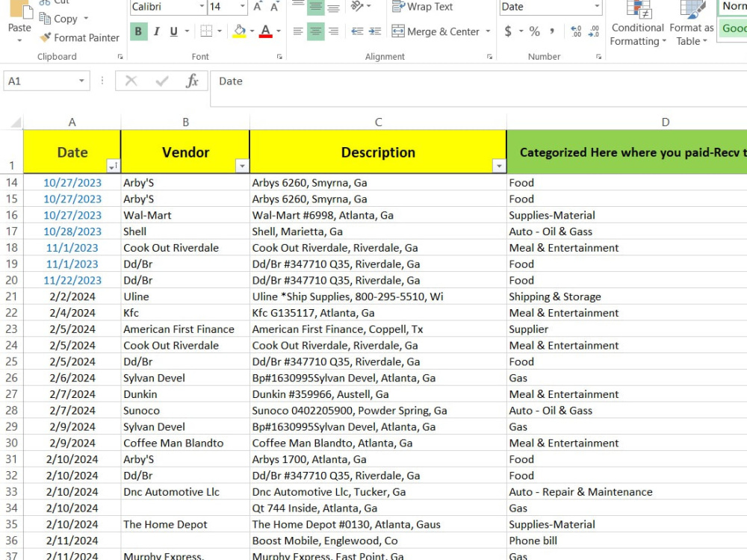Align text left in the cell
Viewport: 747px width, 560px height.
[x=298, y=31]
